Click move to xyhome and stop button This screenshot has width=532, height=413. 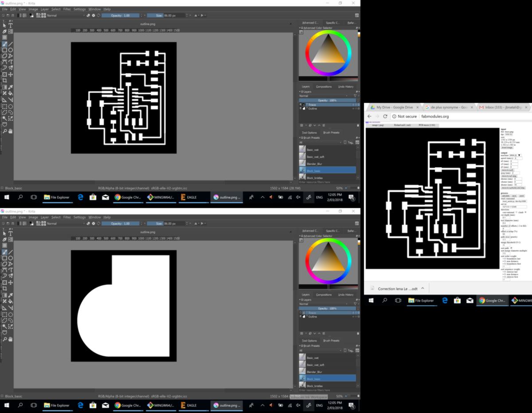(x=513, y=188)
